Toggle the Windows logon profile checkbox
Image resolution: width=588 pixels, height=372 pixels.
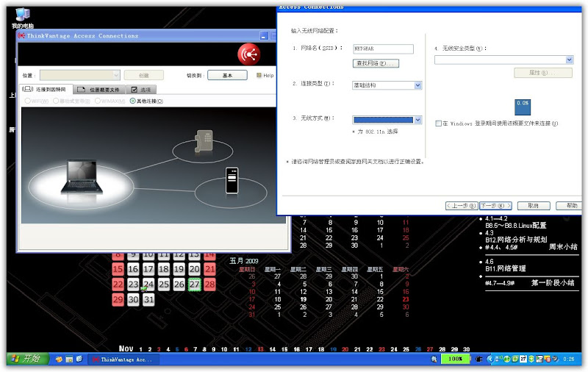pyautogui.click(x=438, y=124)
